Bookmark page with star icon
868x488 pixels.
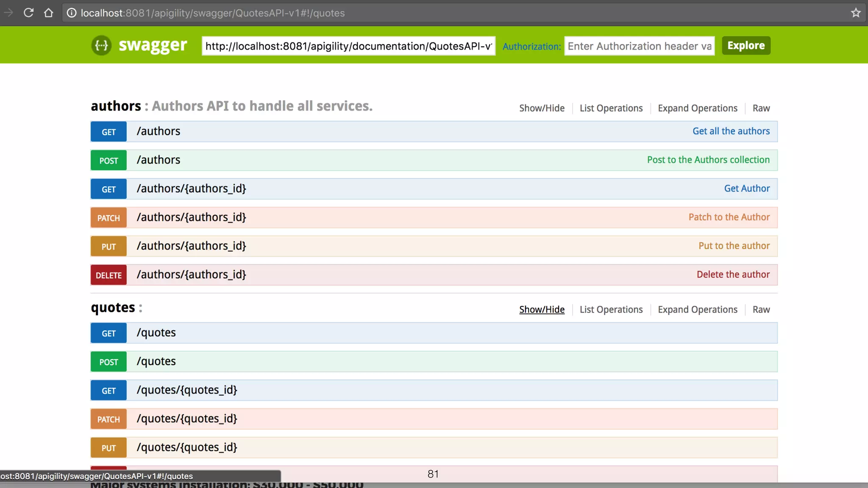856,13
